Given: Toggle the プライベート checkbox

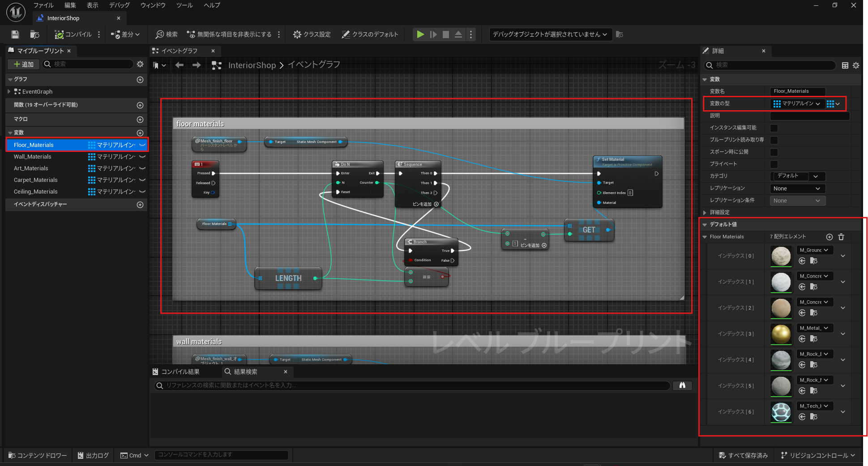Looking at the screenshot, I should tap(774, 164).
